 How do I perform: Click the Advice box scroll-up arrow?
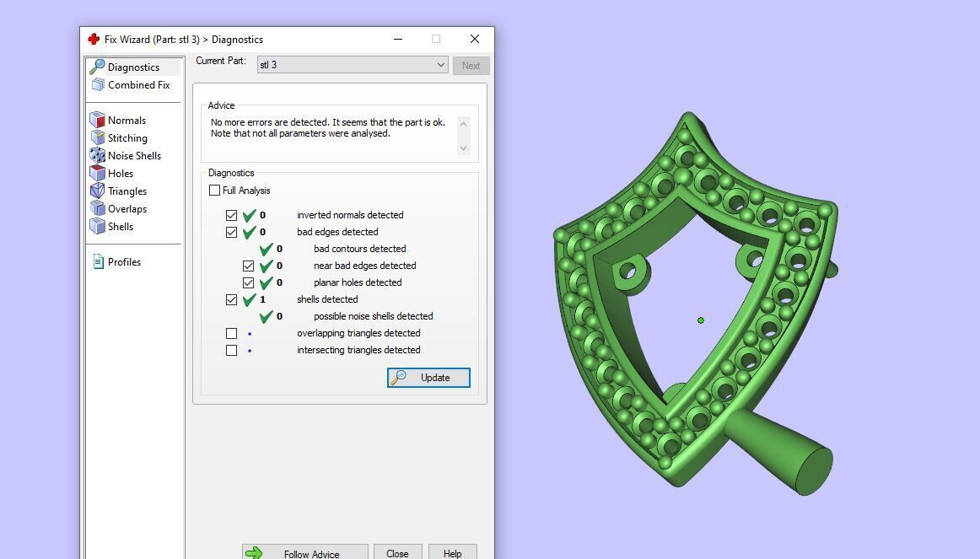point(463,124)
